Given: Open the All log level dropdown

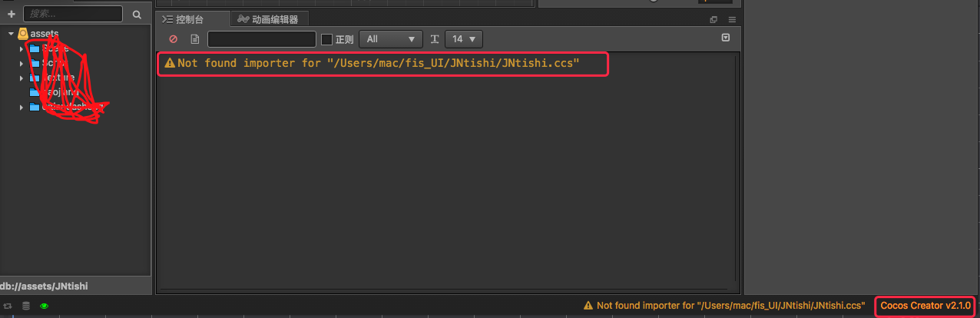Looking at the screenshot, I should [391, 39].
